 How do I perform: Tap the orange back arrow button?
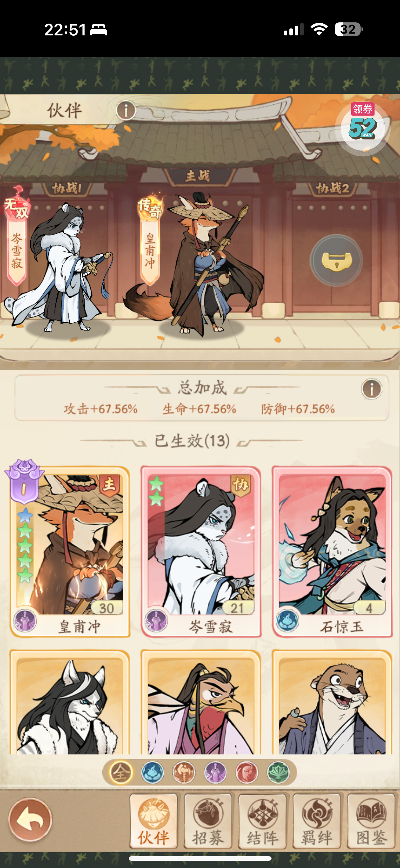30,820
